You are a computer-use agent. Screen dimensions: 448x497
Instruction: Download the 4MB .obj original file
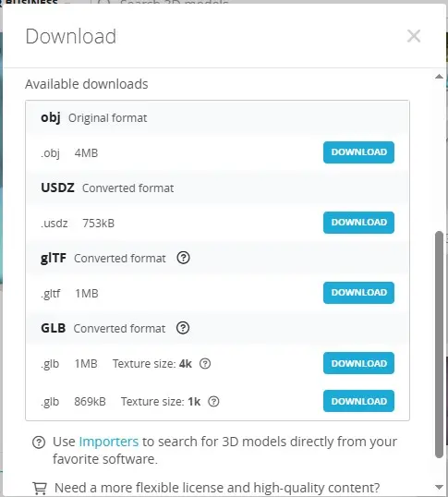[358, 152]
